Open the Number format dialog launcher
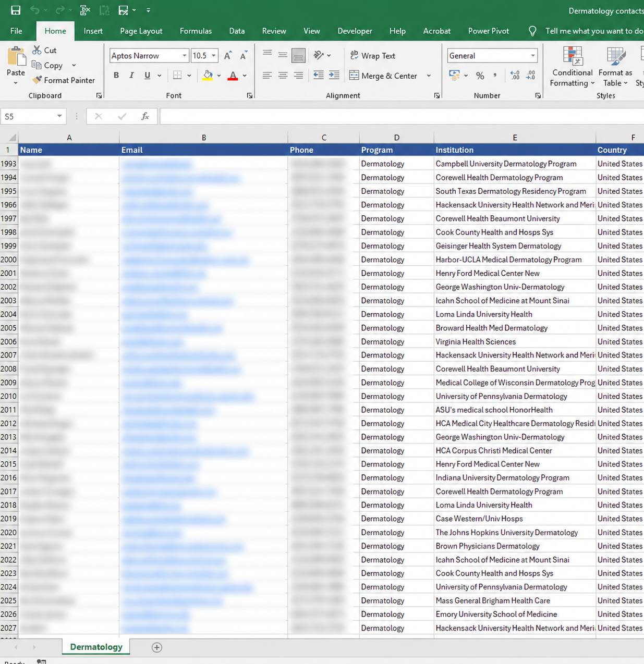This screenshot has height=664, width=644. [538, 96]
